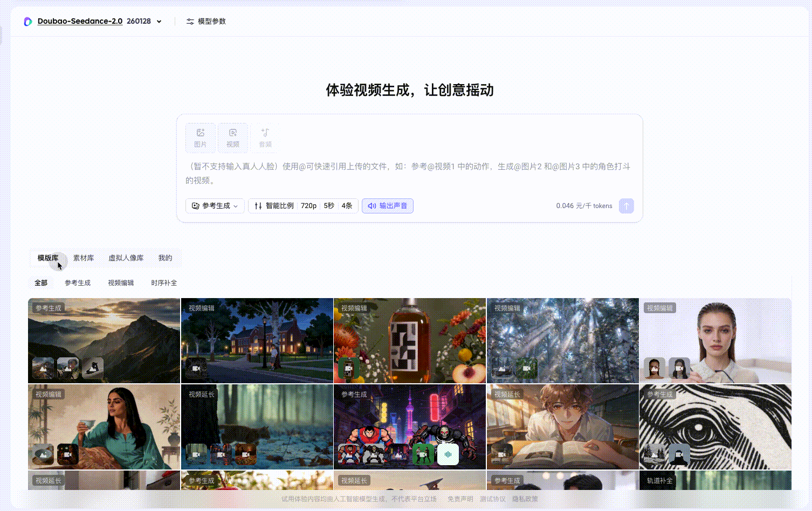The height and width of the screenshot is (511, 812).
Task: Open the woman drinking tea template
Action: [104, 427]
